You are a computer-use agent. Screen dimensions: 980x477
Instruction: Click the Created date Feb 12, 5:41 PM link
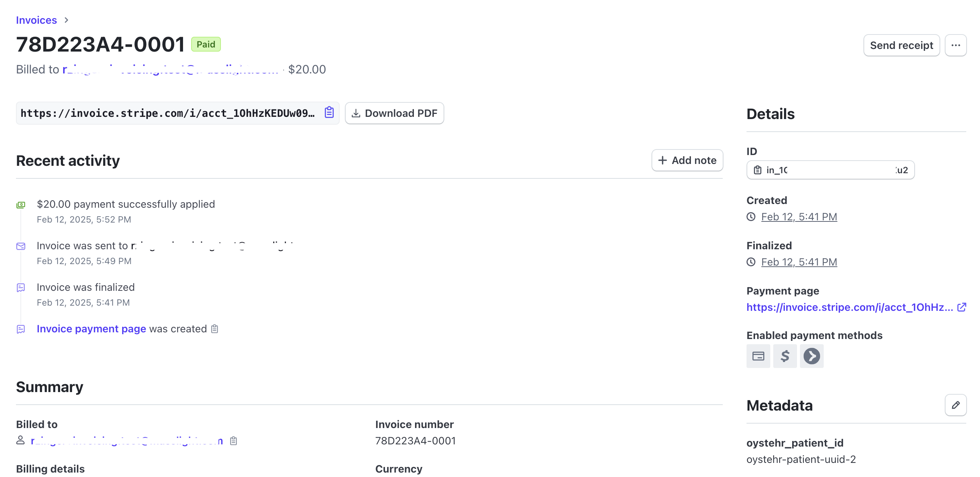799,217
